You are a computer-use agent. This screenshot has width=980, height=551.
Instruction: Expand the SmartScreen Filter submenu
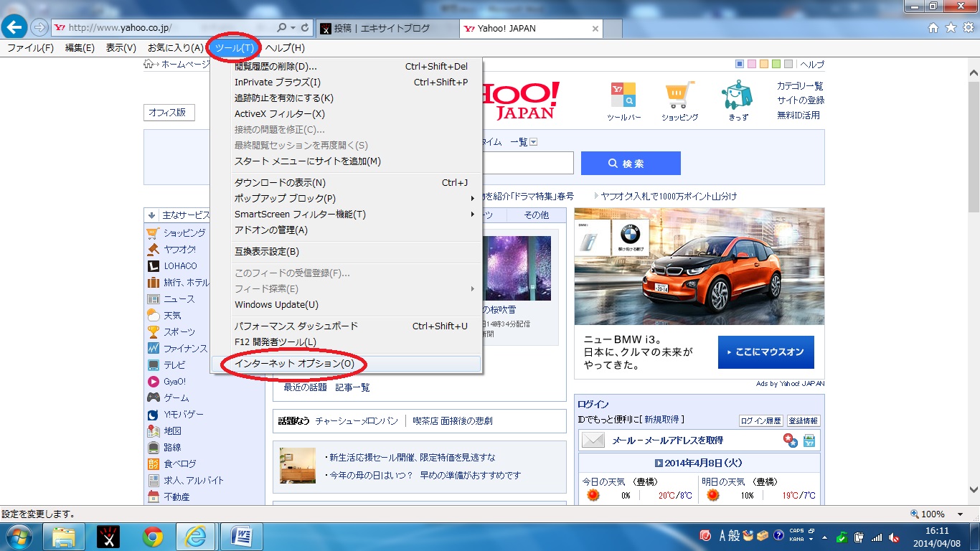473,215
